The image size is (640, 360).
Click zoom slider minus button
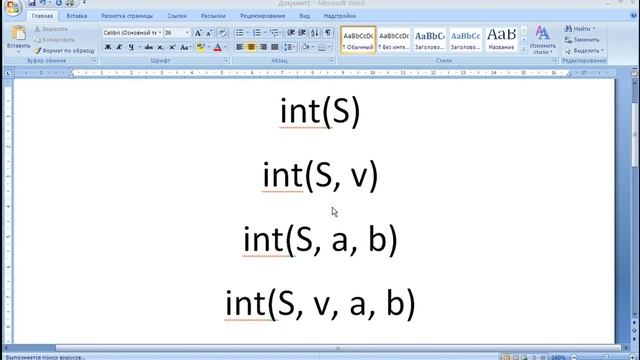click(x=574, y=358)
